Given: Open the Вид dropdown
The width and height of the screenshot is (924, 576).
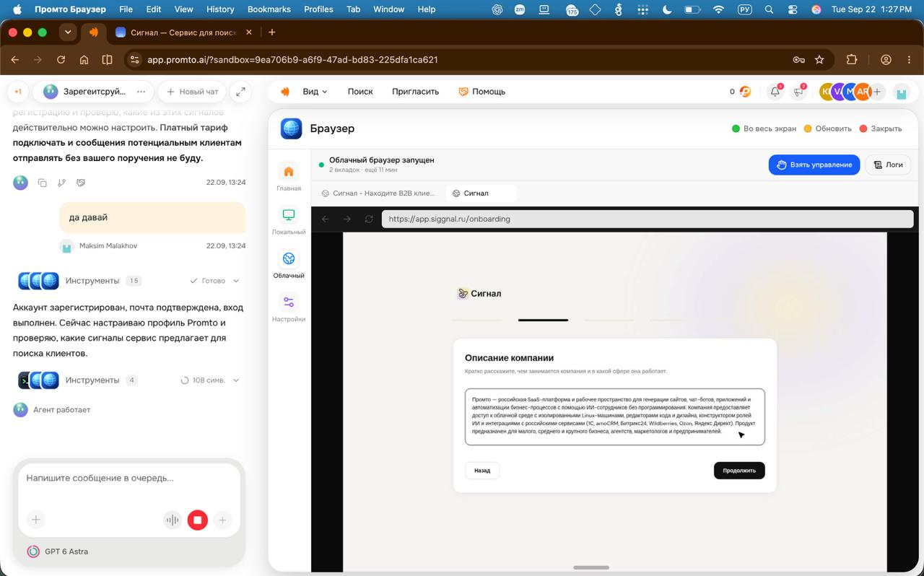Looking at the screenshot, I should (315, 92).
